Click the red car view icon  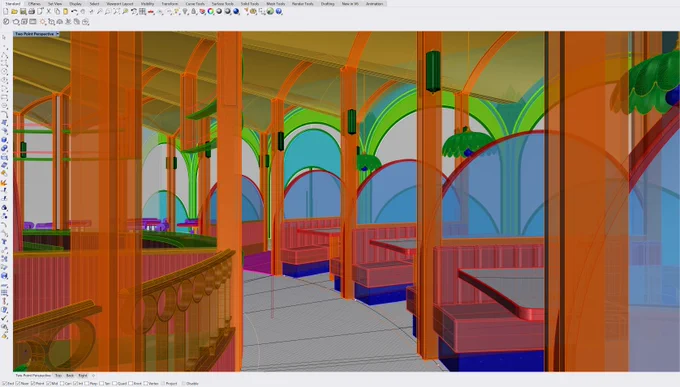[x=150, y=11]
